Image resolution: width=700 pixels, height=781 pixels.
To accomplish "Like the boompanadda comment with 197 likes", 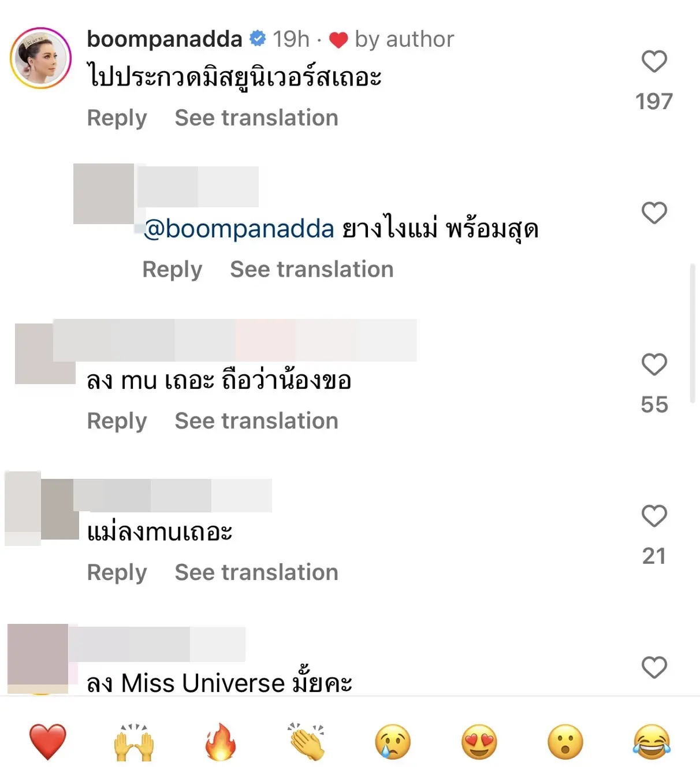I will click(654, 61).
